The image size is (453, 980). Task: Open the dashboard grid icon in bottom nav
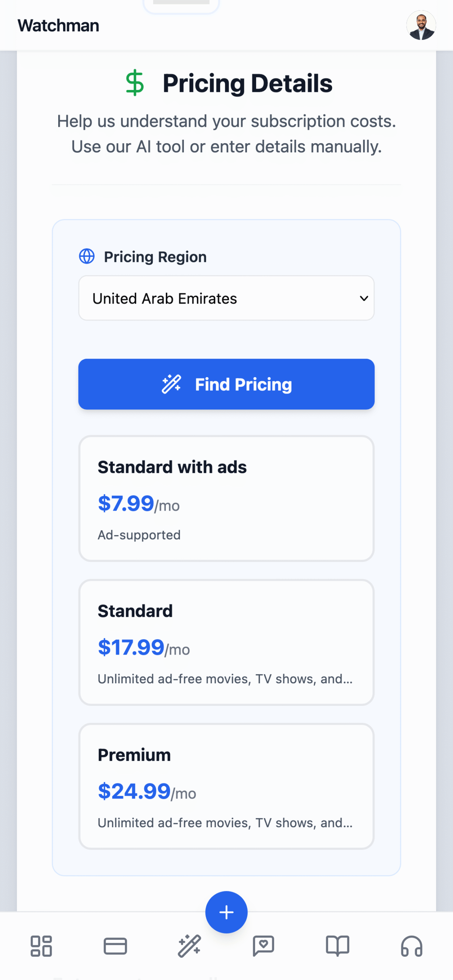coord(41,946)
